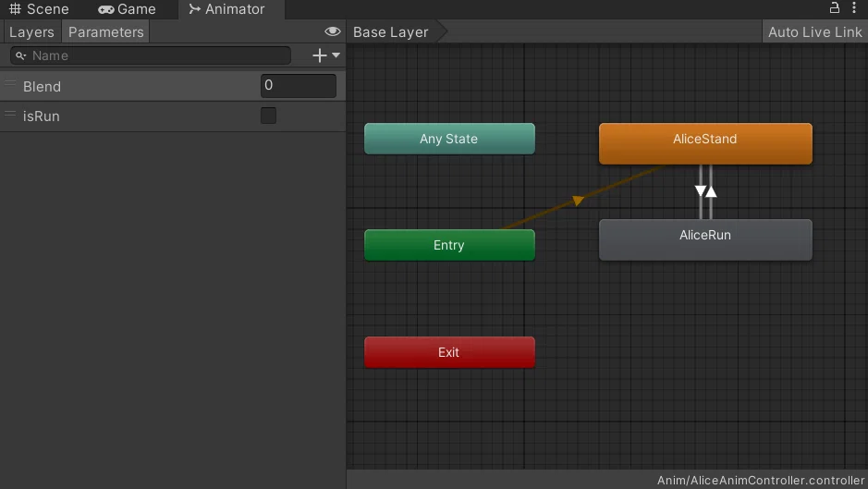The height and width of the screenshot is (489, 868).
Task: Open the Parameters tab
Action: coord(105,32)
